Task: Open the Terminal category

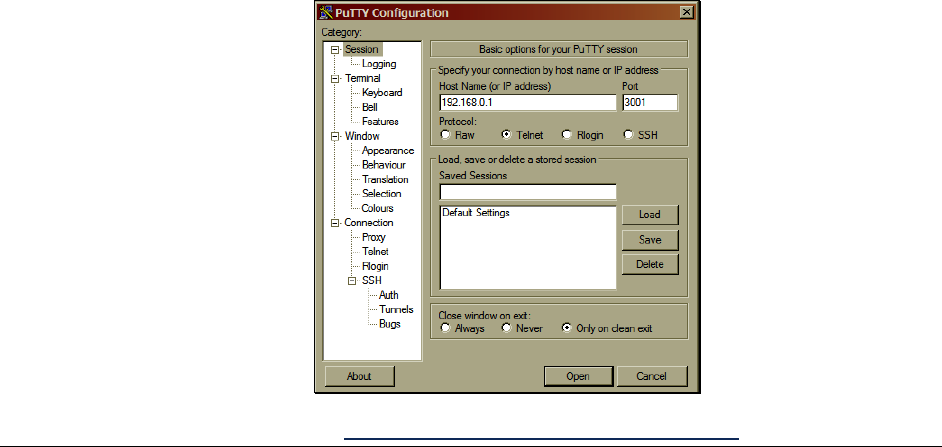Action: [x=362, y=78]
